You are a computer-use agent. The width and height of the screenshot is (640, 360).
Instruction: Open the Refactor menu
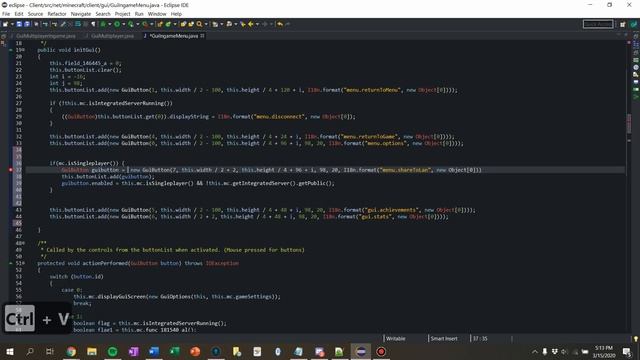[57, 14]
